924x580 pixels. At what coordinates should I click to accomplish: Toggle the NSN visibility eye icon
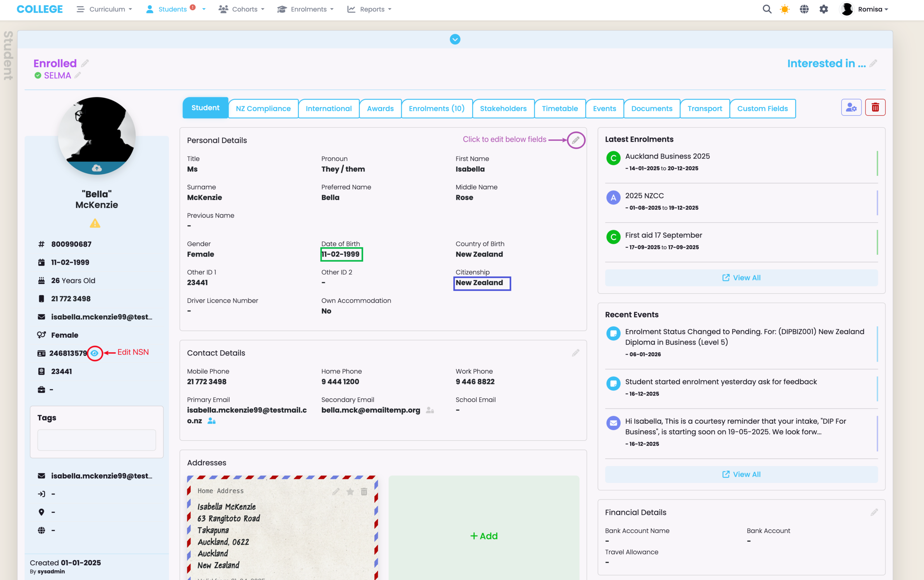(94, 353)
